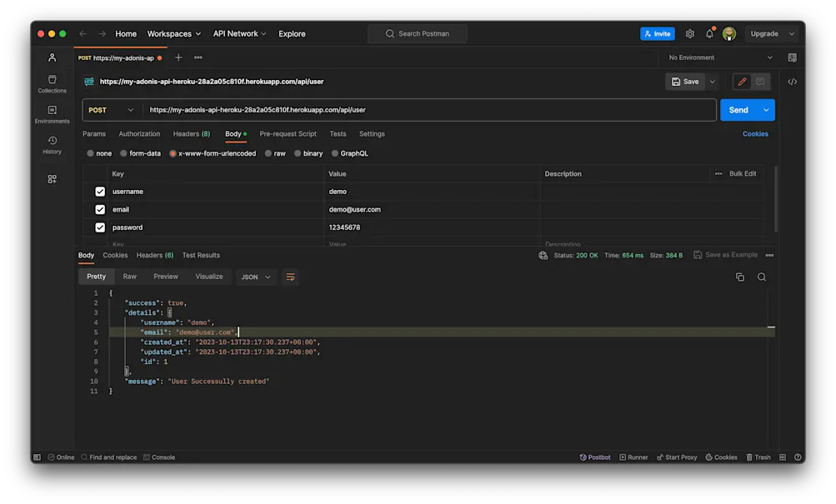Open notifications via the bell icon
The image size is (836, 504).
pos(708,33)
